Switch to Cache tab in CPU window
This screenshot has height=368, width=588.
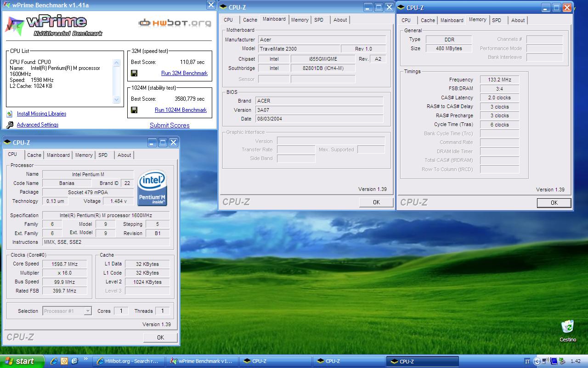pyautogui.click(x=34, y=155)
